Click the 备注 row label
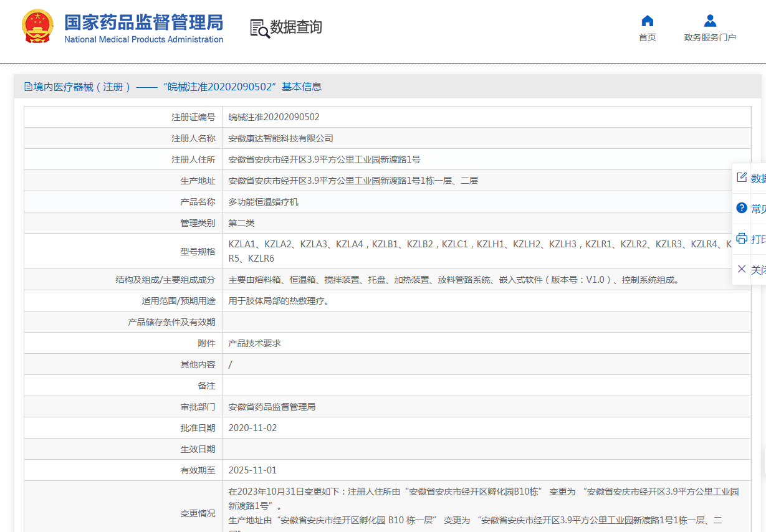Screen dimensions: 766x532 206,386
